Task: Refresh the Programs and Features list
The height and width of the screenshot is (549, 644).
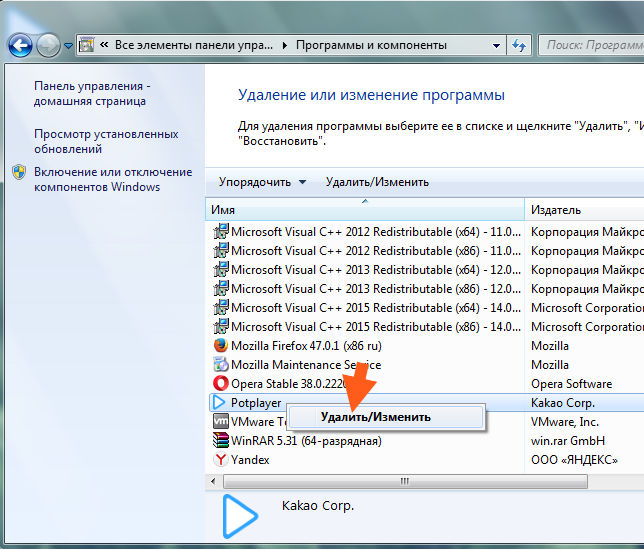Action: [519, 45]
